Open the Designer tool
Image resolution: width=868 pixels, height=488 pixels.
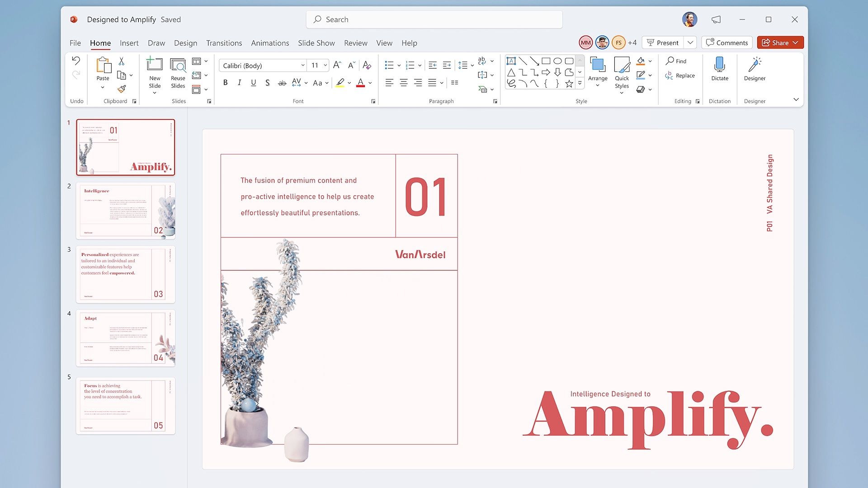click(x=755, y=69)
